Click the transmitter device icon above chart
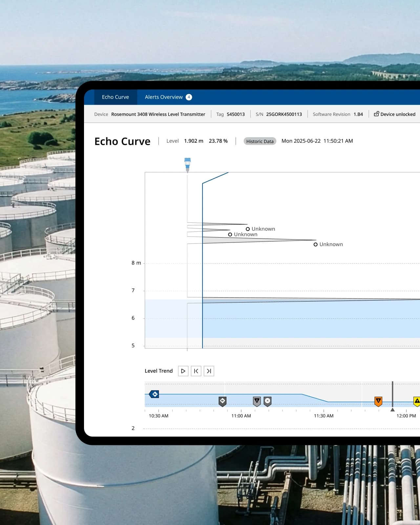Viewport: 420px width, 525px height. tap(187, 164)
